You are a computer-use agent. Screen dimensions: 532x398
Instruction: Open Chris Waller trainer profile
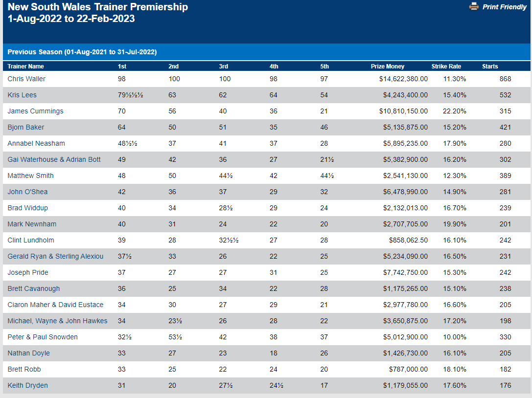coord(26,79)
